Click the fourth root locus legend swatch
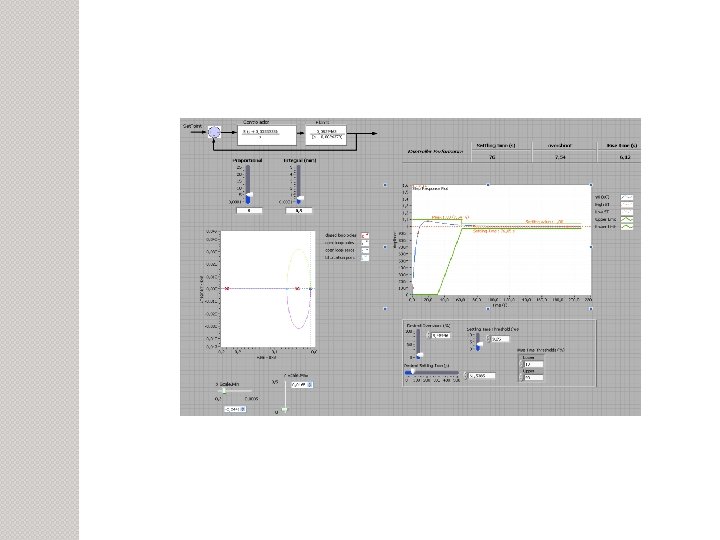720x540 pixels. 365,258
